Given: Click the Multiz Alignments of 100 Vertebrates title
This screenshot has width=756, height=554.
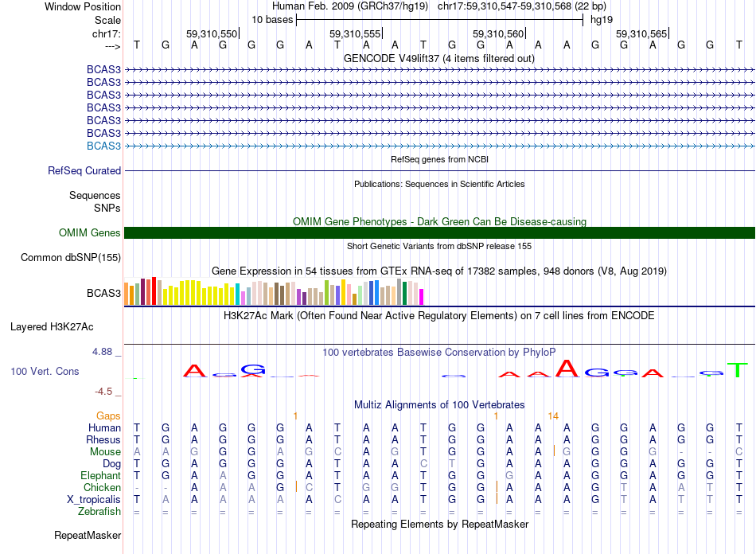Looking at the screenshot, I should click(438, 404).
